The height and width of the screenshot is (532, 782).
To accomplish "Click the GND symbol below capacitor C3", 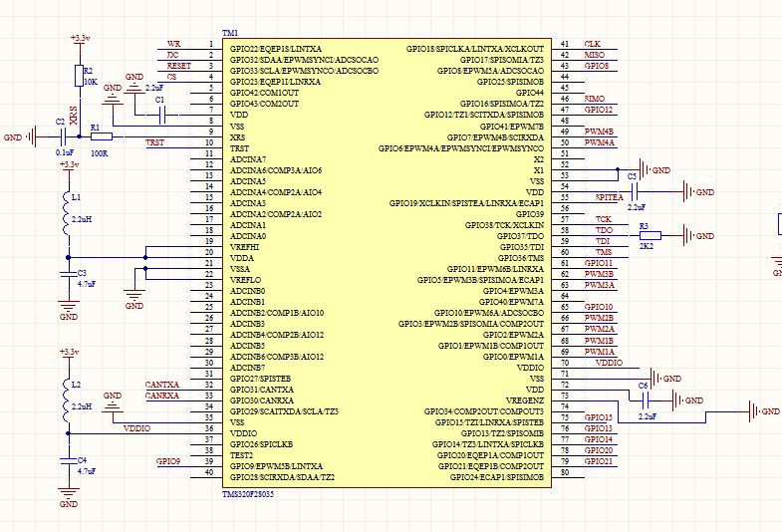I will pyautogui.click(x=69, y=310).
